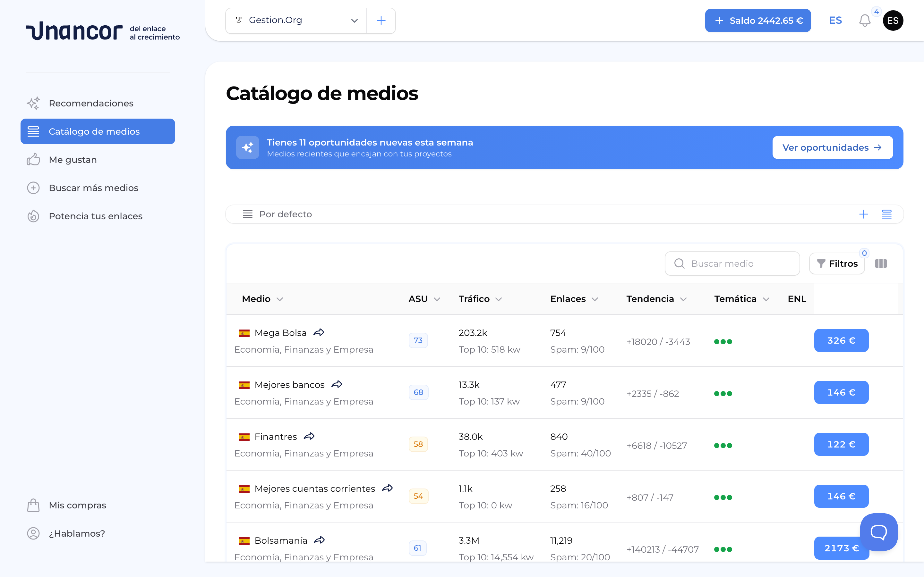Click the Mis compras shopping bag icon

[x=34, y=505]
